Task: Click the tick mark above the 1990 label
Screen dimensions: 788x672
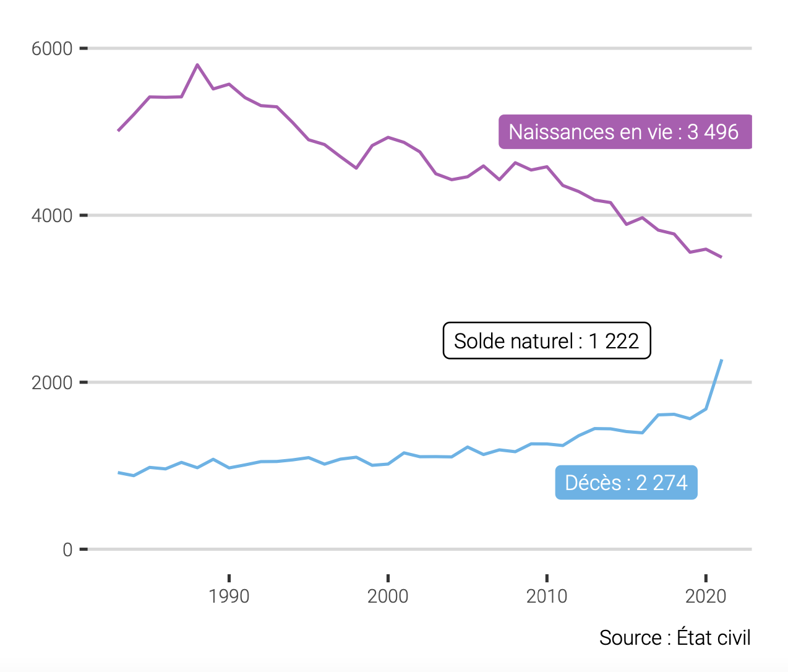Action: [229, 578]
